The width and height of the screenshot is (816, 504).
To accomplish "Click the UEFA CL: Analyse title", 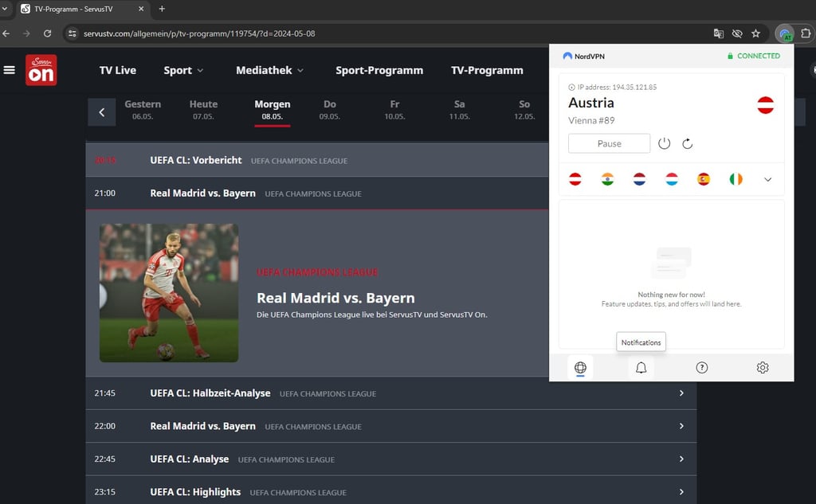I will [190, 459].
